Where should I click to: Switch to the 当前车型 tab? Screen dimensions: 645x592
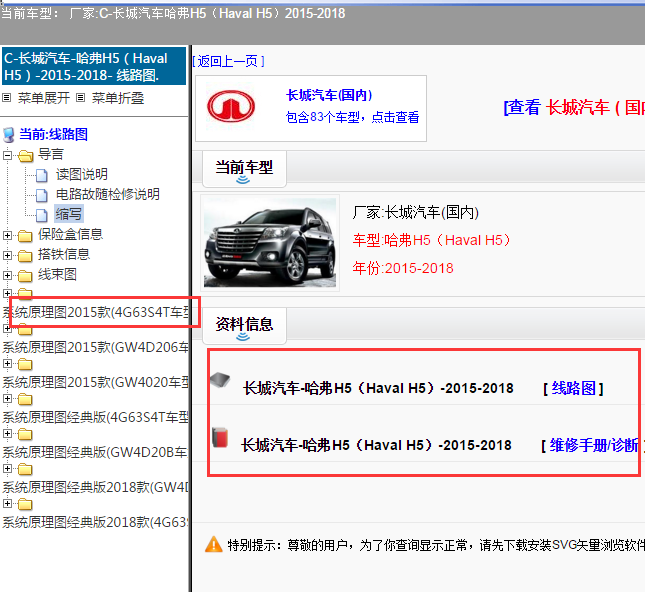244,169
